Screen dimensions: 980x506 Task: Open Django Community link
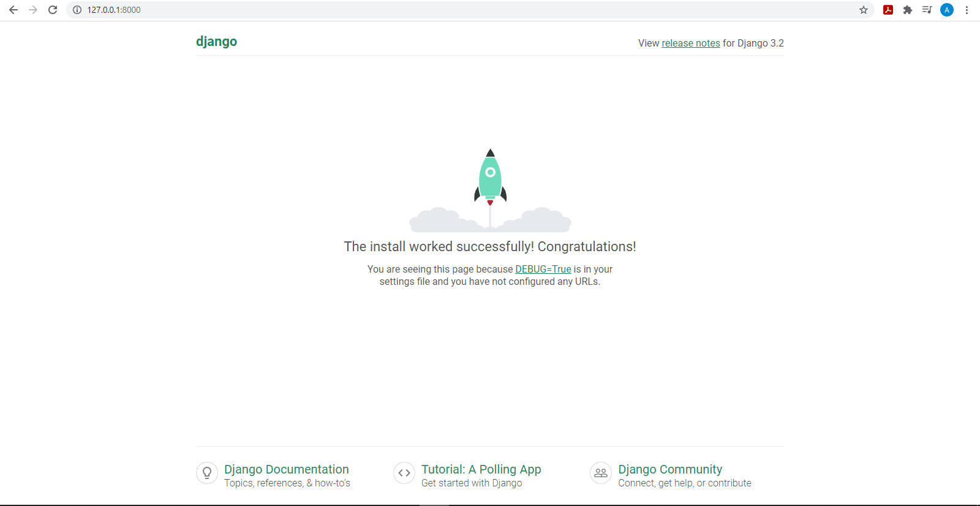point(670,469)
